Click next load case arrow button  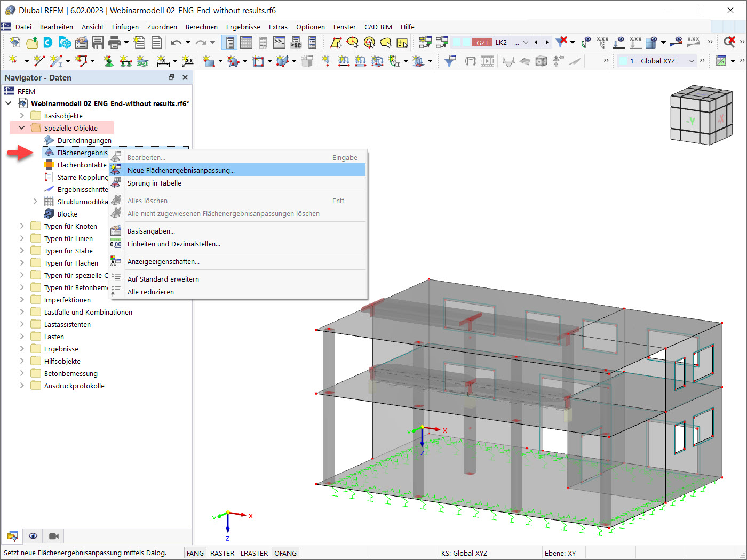(x=547, y=43)
